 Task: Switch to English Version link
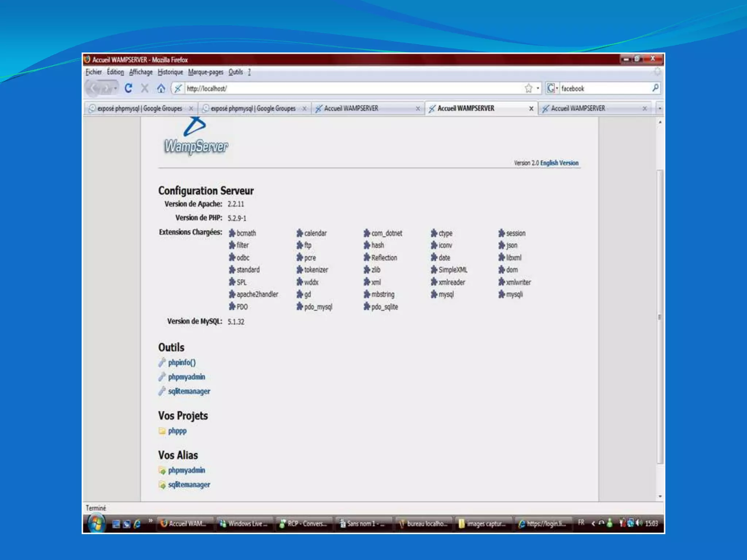coord(559,163)
